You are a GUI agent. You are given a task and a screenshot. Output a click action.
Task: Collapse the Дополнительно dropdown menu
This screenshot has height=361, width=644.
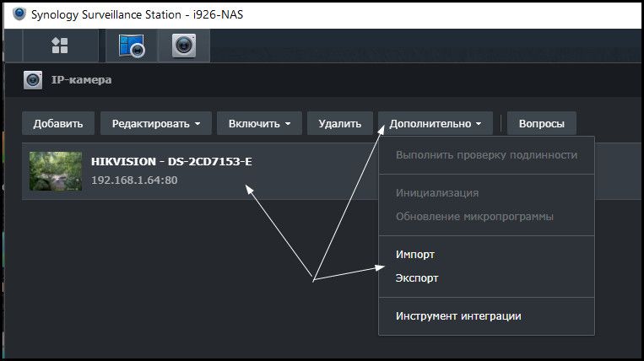point(435,123)
